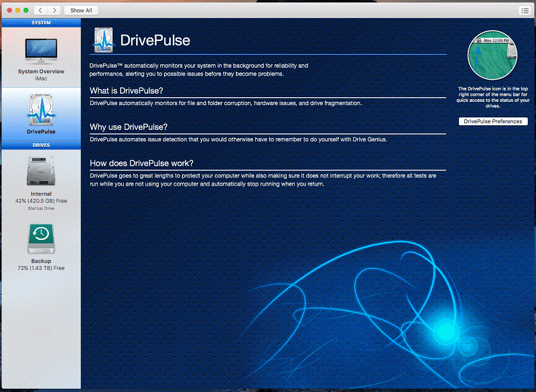Click the "Internal" drive name label
The height and width of the screenshot is (392, 536).
click(41, 194)
